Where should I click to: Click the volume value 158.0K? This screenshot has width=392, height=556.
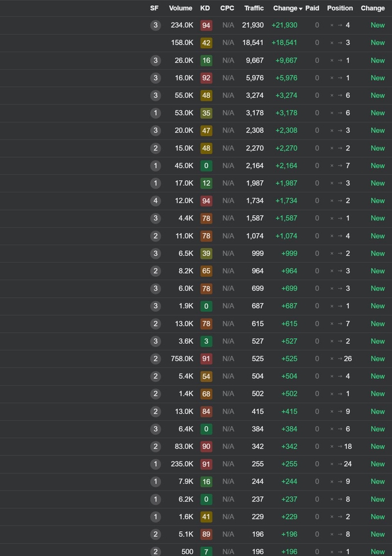[182, 42]
